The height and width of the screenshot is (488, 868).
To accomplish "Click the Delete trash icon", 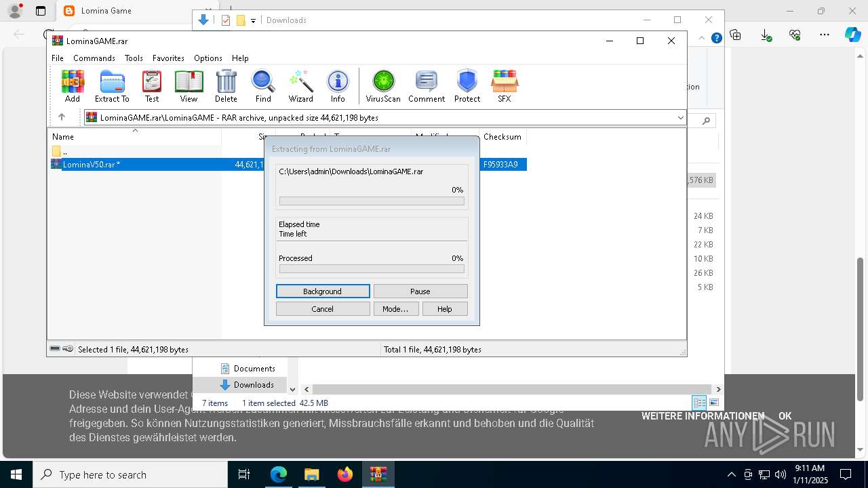I will [226, 85].
